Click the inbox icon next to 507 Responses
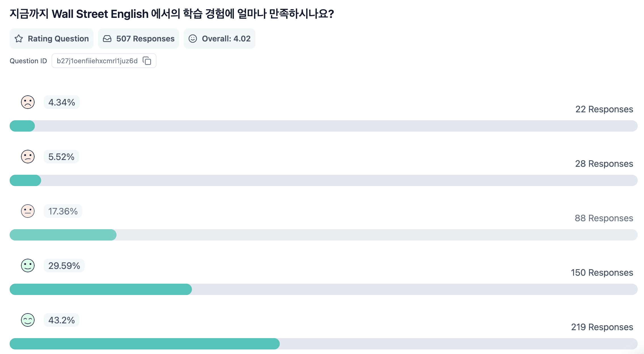The width and height of the screenshot is (644, 354). coord(107,39)
